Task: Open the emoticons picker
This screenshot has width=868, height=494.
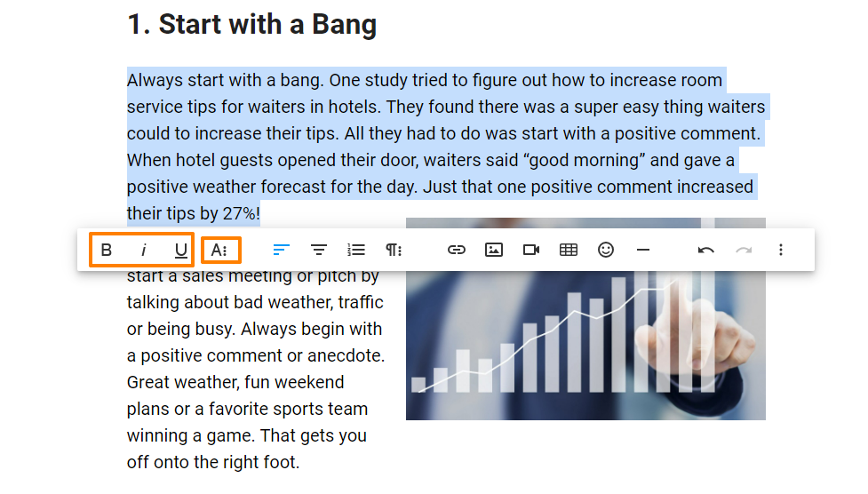Action: tap(606, 250)
